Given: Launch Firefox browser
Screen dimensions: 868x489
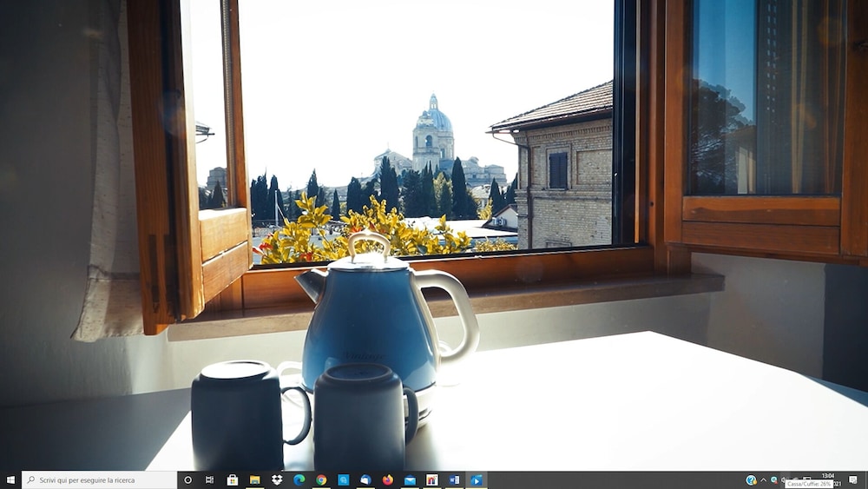Looking at the screenshot, I should coord(388,479).
